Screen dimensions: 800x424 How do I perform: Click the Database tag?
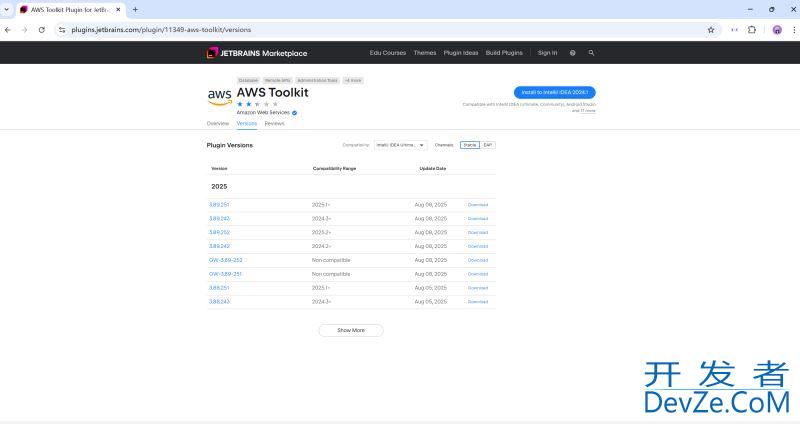248,80
